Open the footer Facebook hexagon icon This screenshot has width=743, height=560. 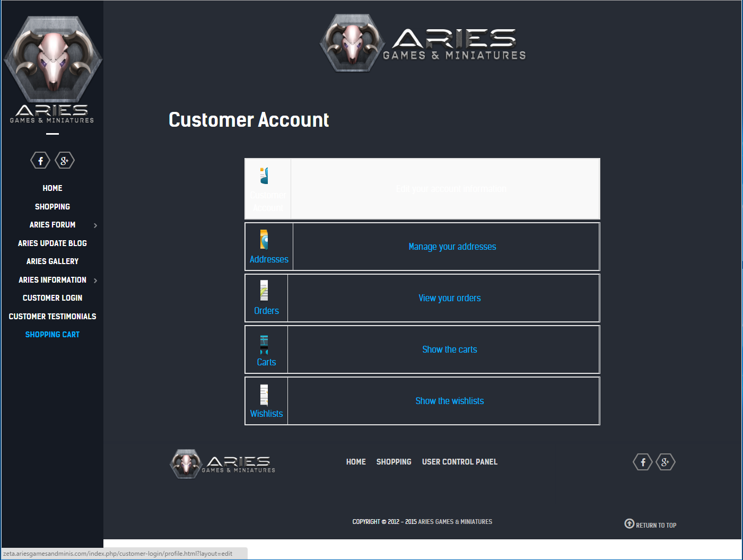pos(643,462)
